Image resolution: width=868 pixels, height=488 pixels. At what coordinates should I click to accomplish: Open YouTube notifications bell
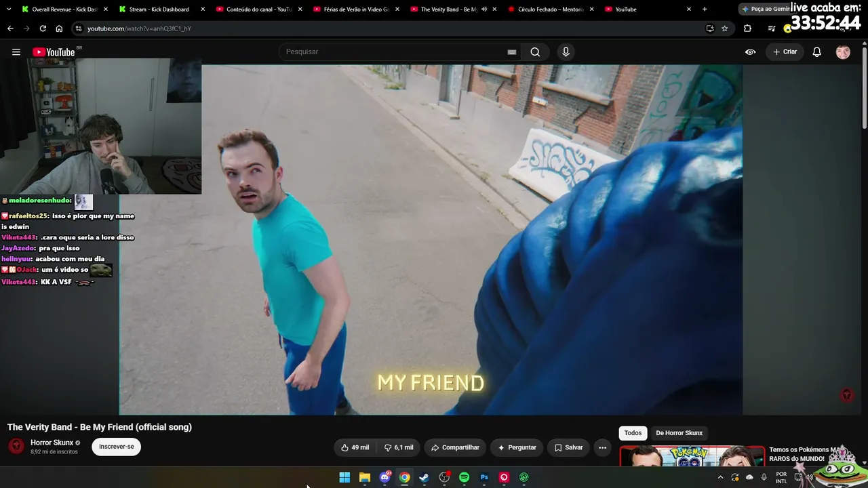(x=817, y=52)
